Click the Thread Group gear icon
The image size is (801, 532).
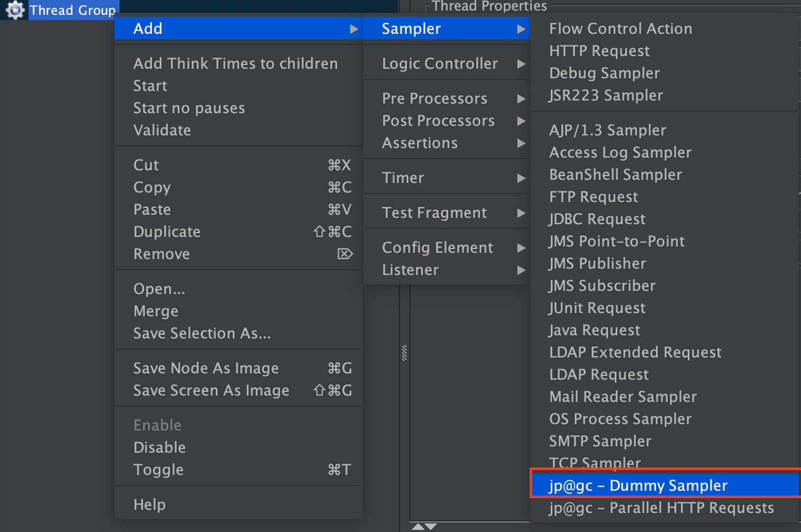(15, 10)
